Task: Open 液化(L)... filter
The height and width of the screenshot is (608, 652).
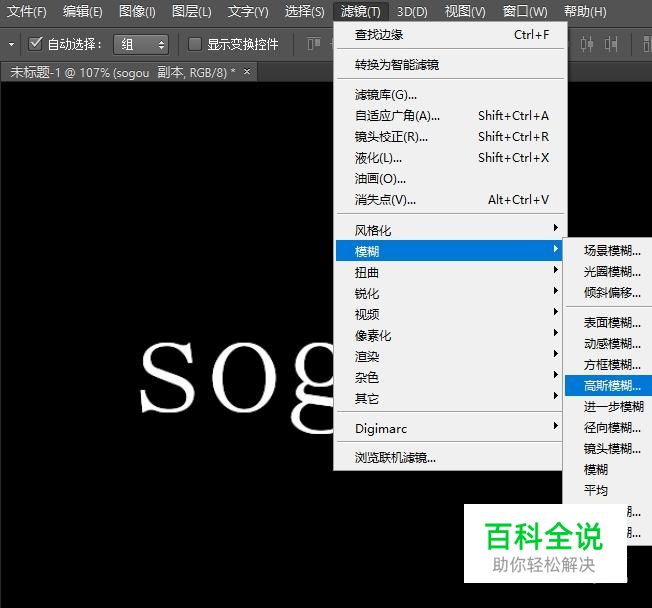Action: pos(449,158)
